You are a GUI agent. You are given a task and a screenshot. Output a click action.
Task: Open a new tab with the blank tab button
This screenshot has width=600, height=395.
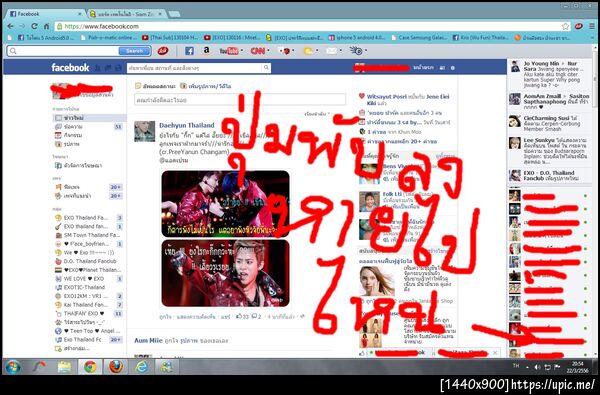pyautogui.click(x=174, y=14)
